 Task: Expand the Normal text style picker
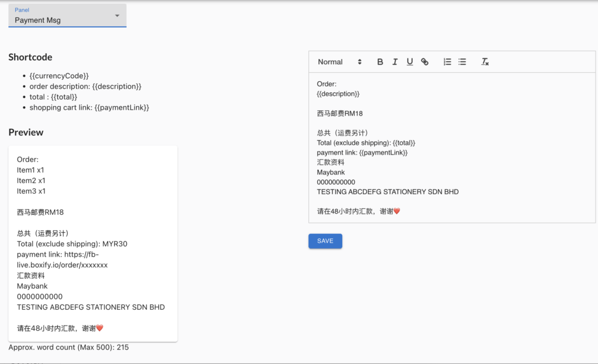point(339,62)
